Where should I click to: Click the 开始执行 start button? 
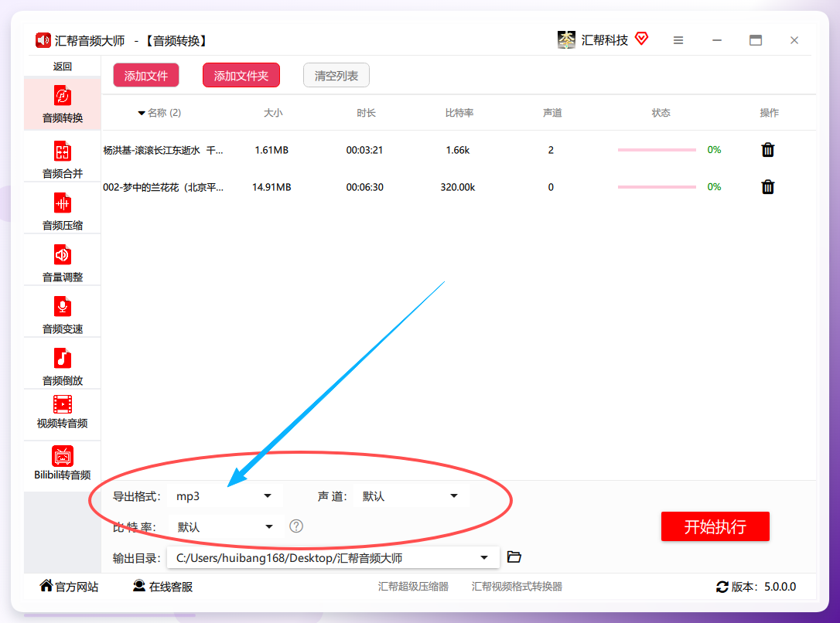(715, 526)
